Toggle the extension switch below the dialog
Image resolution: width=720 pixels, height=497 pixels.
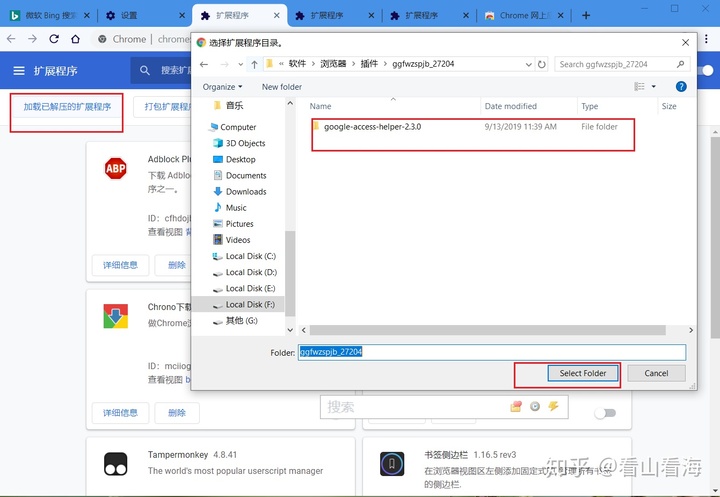pyautogui.click(x=605, y=413)
